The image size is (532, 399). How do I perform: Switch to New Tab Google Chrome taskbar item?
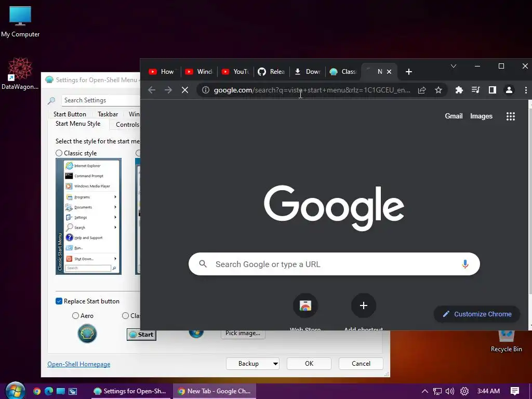215,391
